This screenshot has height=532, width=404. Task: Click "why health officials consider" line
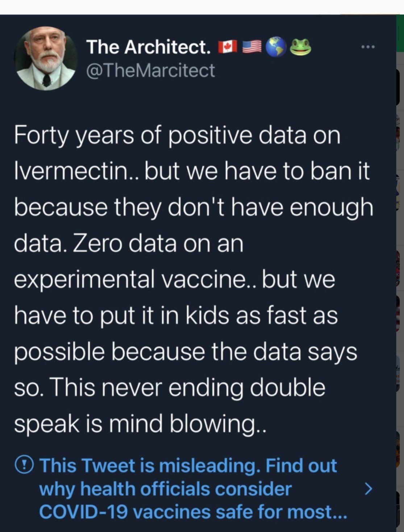[x=165, y=489]
